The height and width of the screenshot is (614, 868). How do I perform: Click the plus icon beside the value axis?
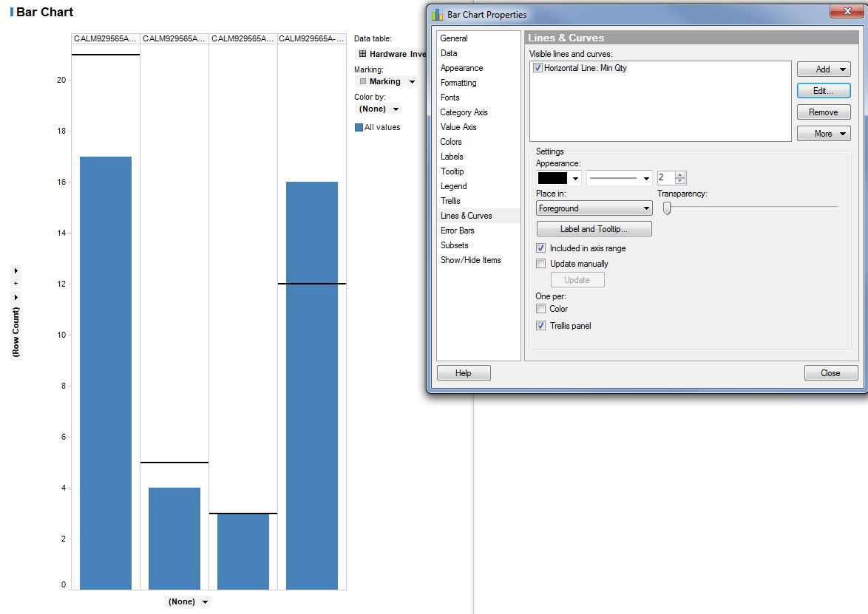(16, 284)
